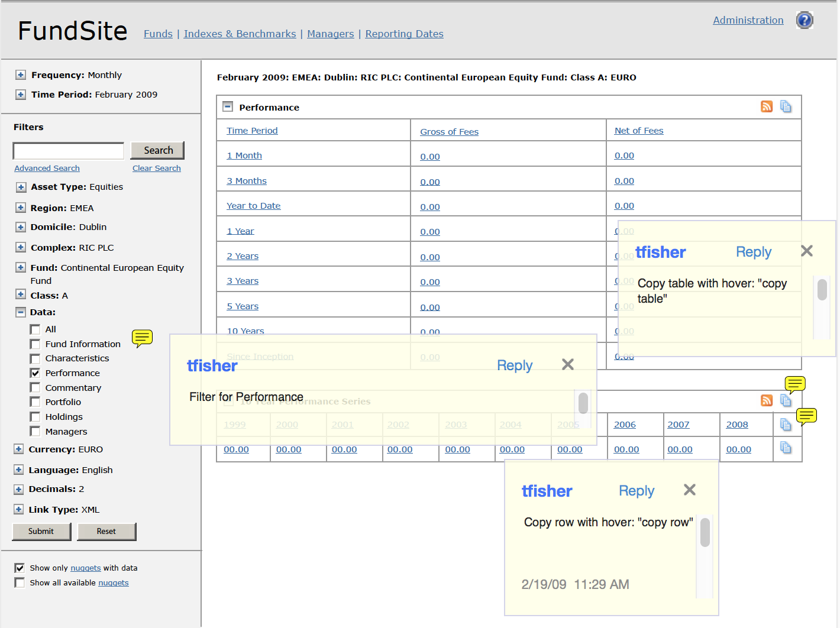Click the copy row icon beside 00.00 values
The image size is (840, 628).
786,448
